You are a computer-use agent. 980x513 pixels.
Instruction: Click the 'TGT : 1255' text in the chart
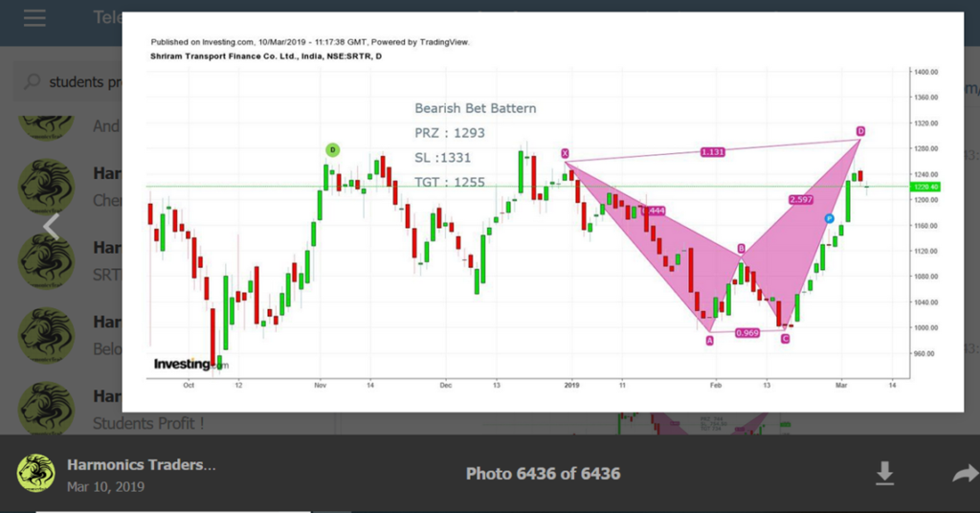click(x=450, y=183)
